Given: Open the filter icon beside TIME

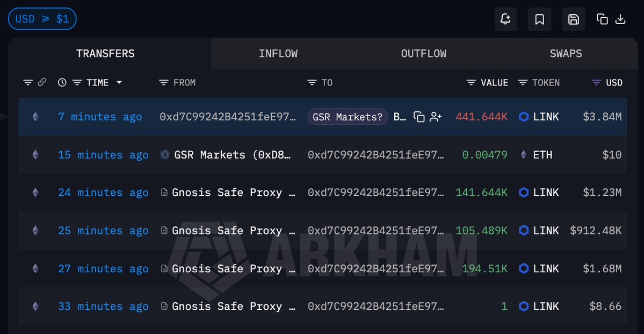Looking at the screenshot, I should pyautogui.click(x=77, y=83).
